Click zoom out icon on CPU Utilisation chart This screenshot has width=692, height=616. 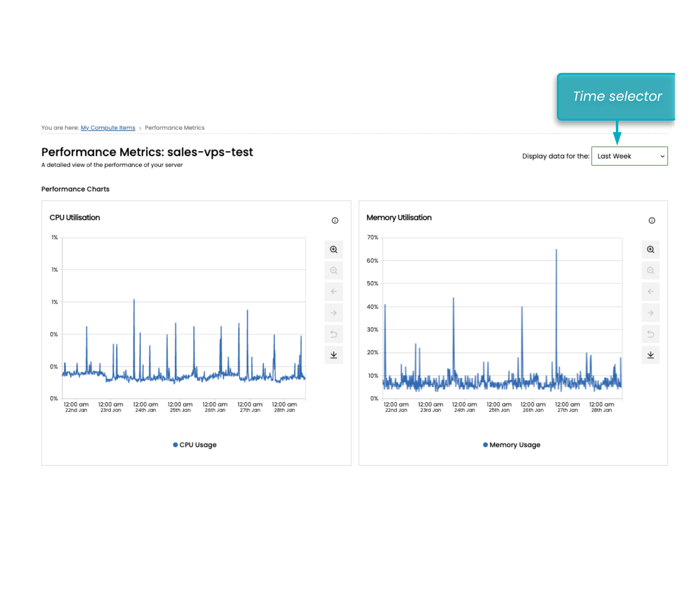pyautogui.click(x=334, y=271)
